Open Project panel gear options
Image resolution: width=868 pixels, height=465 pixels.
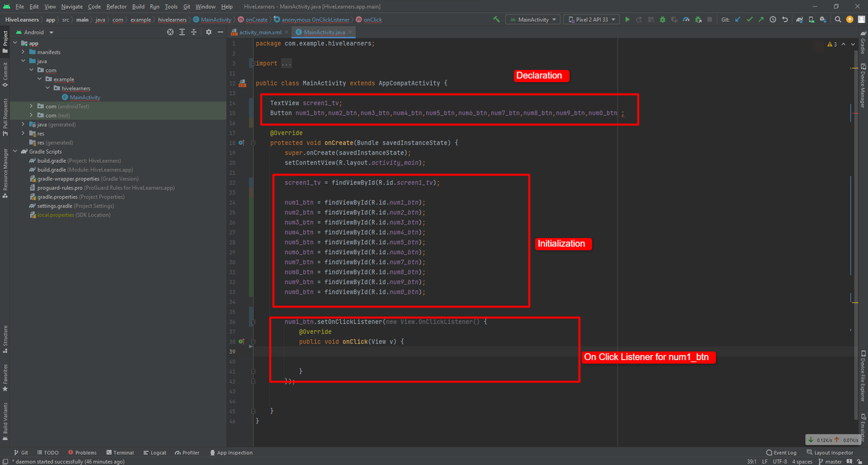[x=208, y=32]
